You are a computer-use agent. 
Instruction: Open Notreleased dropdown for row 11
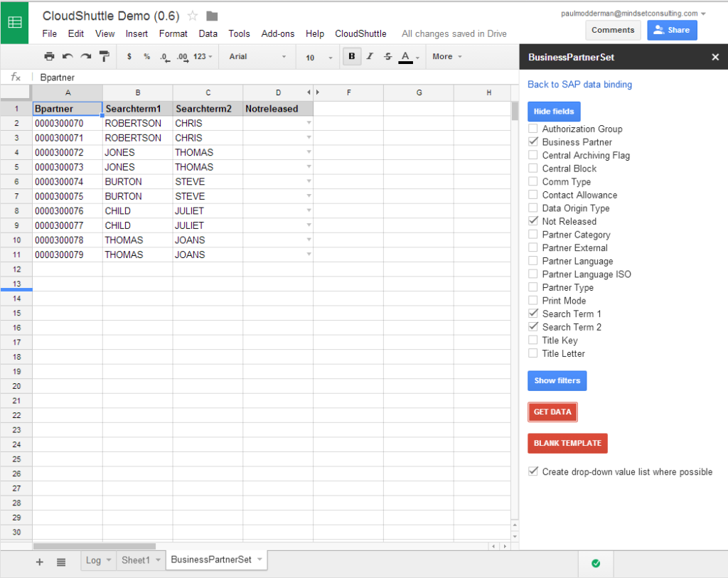point(309,255)
